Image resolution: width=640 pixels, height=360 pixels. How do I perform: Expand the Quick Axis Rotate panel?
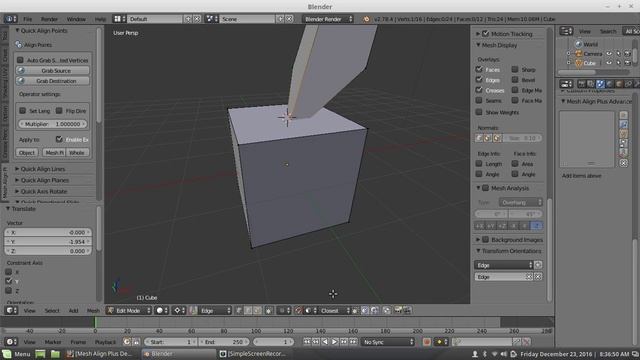17,191
